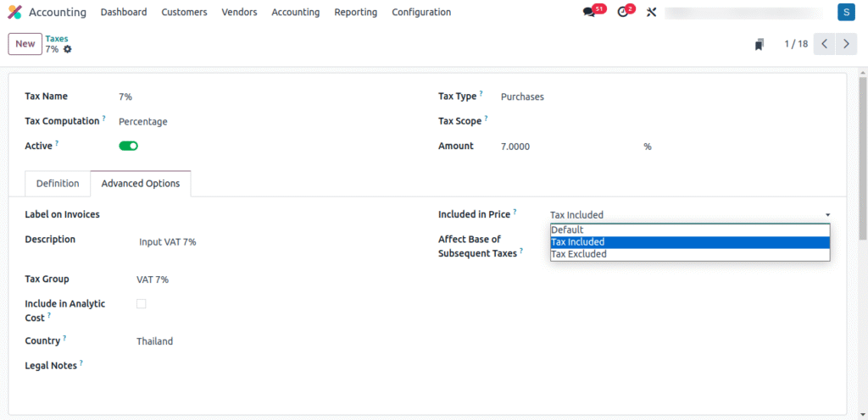Click the bookmark icon near pager
The image size is (868, 420).
point(759,44)
